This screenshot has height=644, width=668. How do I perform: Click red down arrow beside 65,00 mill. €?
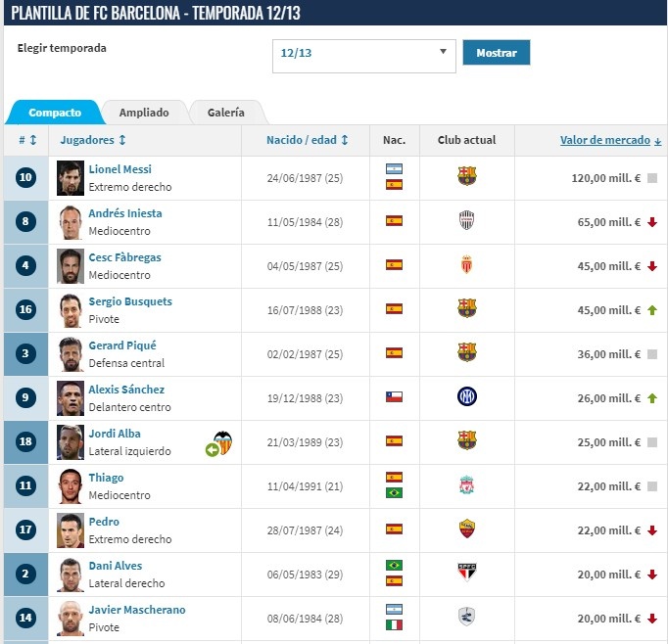652,222
